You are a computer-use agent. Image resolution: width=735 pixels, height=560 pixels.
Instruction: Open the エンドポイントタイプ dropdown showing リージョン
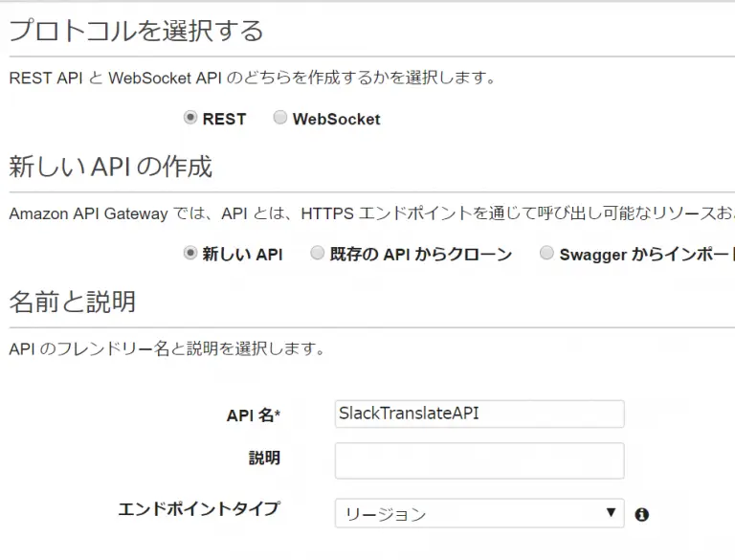point(479,513)
